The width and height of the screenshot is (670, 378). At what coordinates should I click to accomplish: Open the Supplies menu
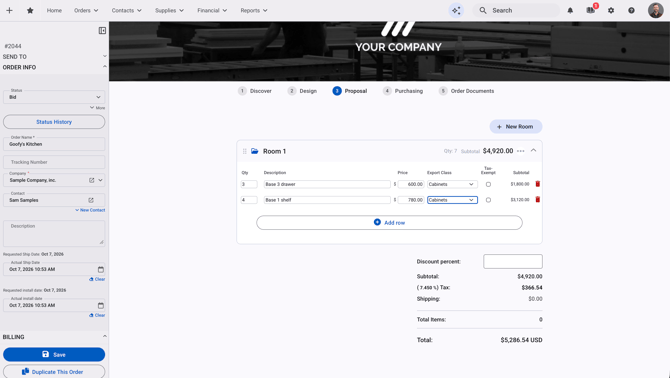click(169, 10)
